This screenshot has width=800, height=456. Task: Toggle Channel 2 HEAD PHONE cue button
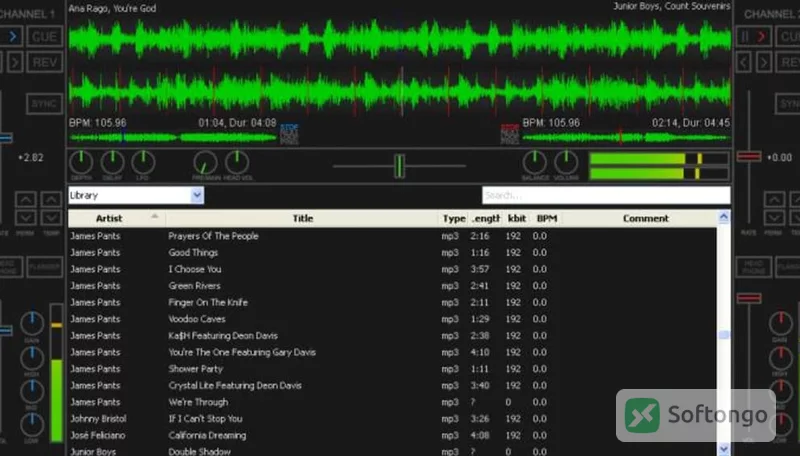tap(754, 267)
